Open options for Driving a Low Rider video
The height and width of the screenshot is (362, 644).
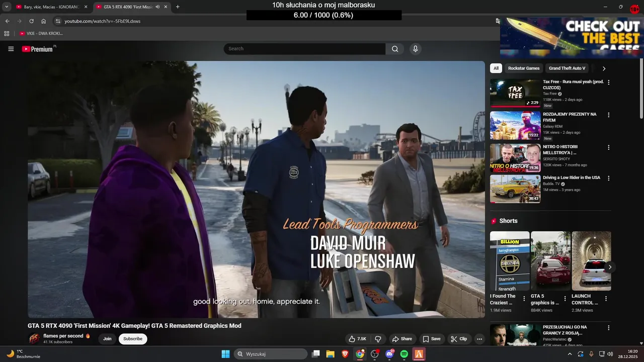[608, 178]
